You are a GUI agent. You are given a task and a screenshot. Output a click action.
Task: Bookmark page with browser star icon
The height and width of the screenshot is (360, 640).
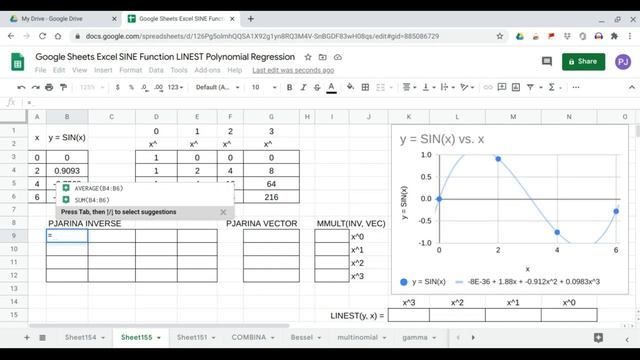500,36
